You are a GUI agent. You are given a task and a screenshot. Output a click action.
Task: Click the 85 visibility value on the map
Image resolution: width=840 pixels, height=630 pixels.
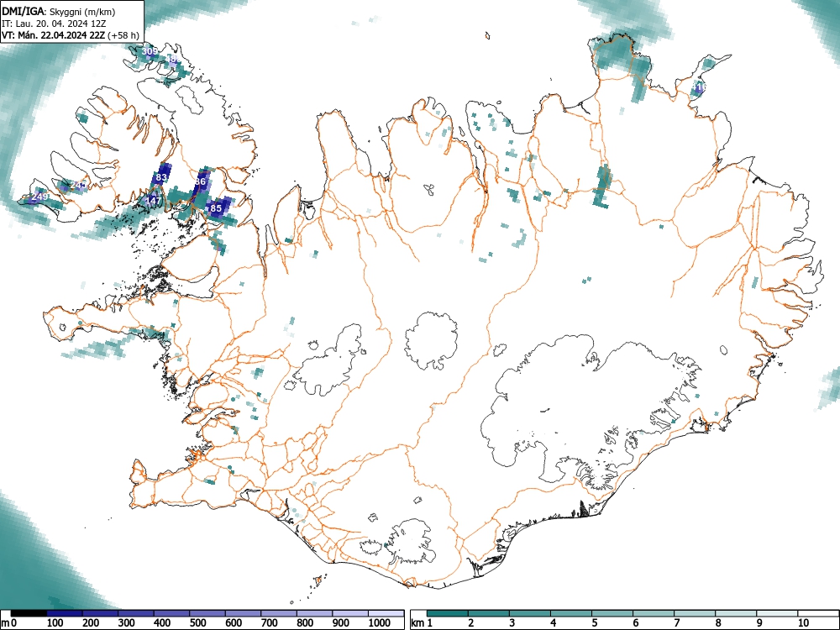(x=216, y=207)
